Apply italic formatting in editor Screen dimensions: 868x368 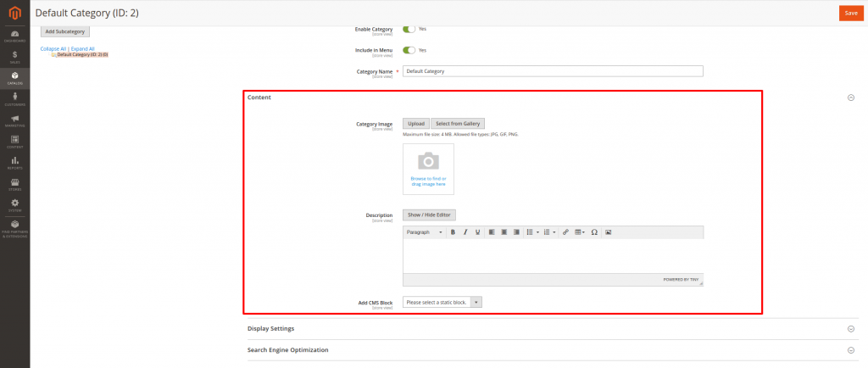465,232
